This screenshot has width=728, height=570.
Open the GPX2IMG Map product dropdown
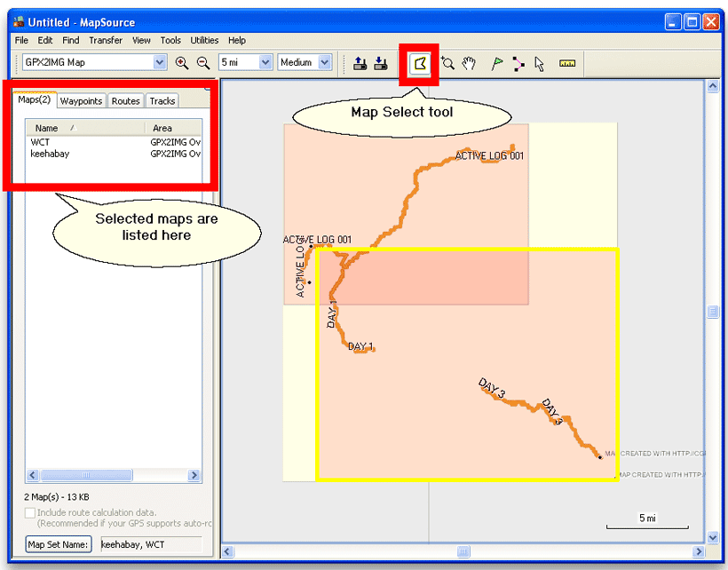click(160, 62)
